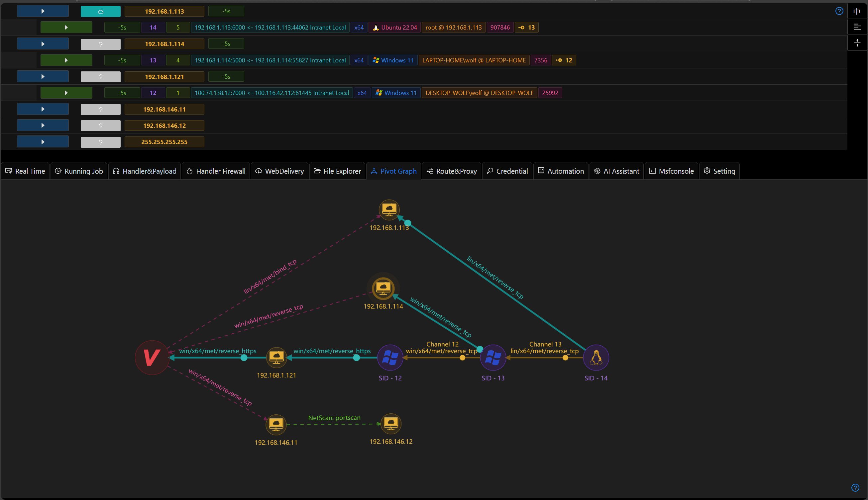Open the graph help icon at bottom right

click(x=855, y=488)
